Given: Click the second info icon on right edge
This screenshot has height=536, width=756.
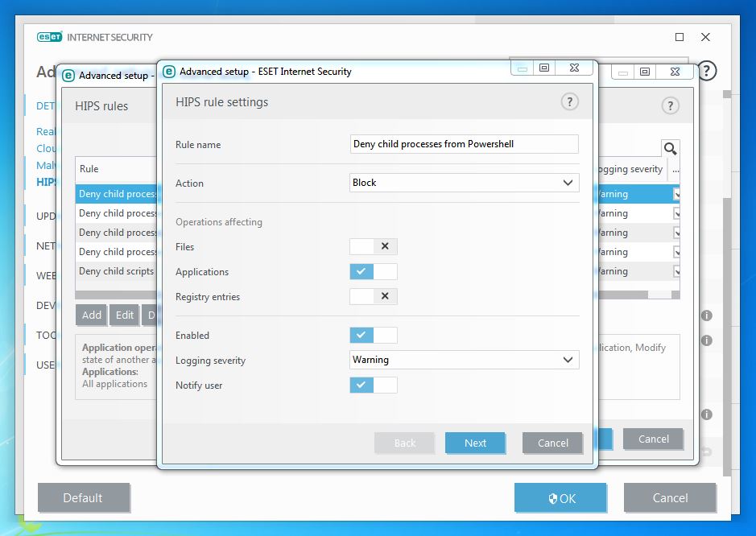Looking at the screenshot, I should tap(706, 340).
